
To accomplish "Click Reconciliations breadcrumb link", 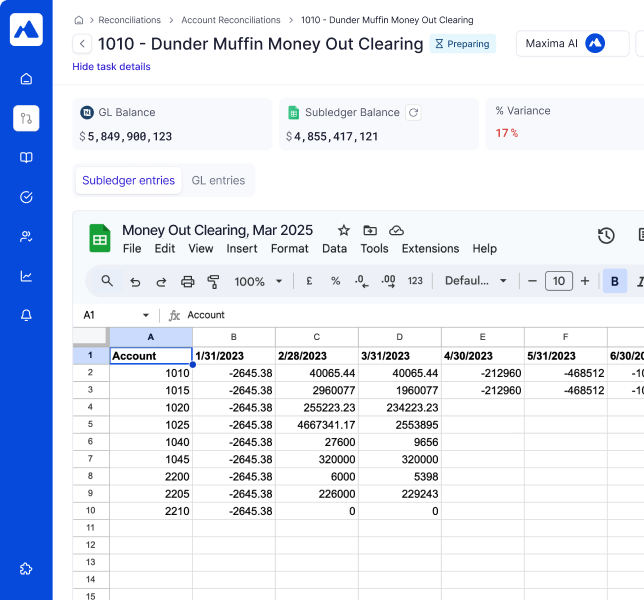I will pos(129,20).
